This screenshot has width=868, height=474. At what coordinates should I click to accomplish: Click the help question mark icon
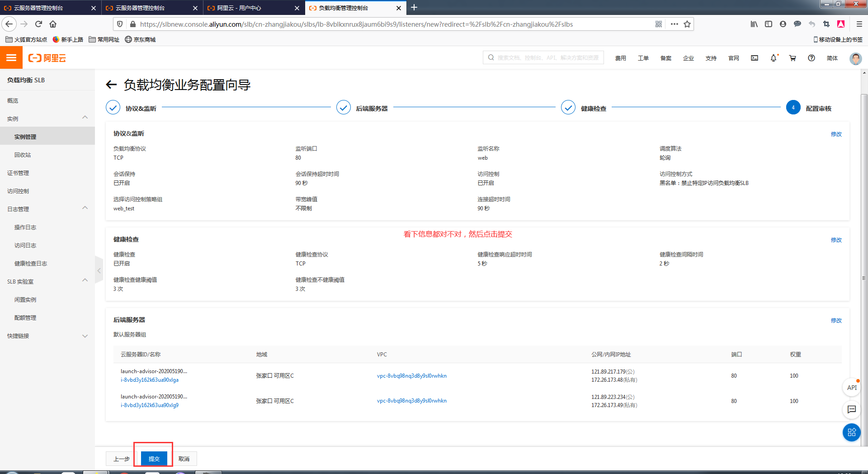[x=811, y=58]
